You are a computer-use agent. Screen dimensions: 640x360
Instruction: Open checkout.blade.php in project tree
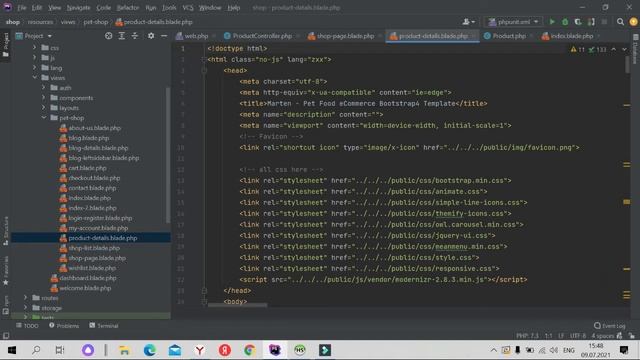coord(94,178)
